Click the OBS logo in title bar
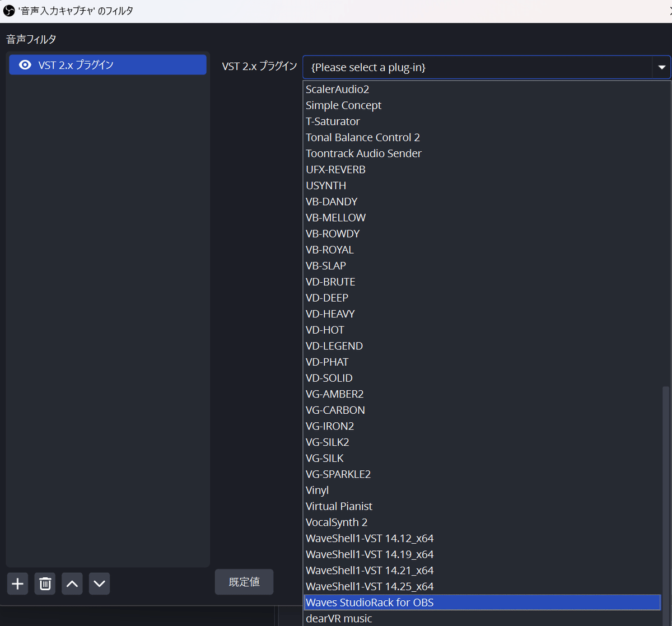 [x=9, y=11]
